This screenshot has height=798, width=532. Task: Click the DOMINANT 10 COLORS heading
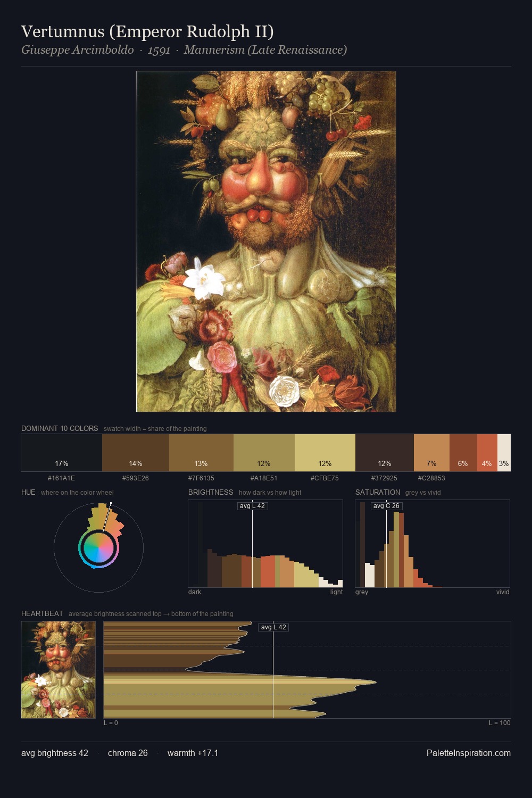[x=60, y=428]
